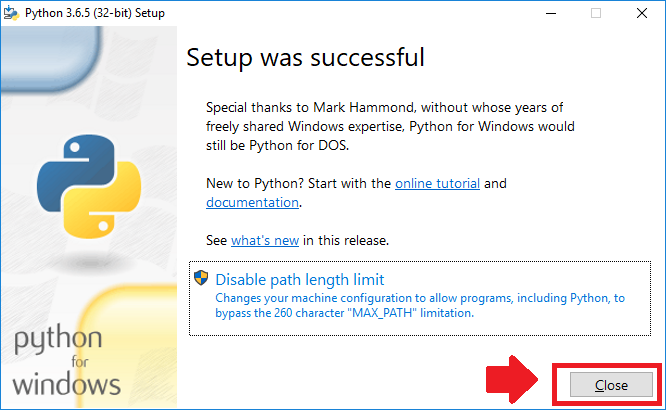Viewport: 666px width, 410px height.
Task: Click the greyed-out maximize button
Action: [x=596, y=13]
